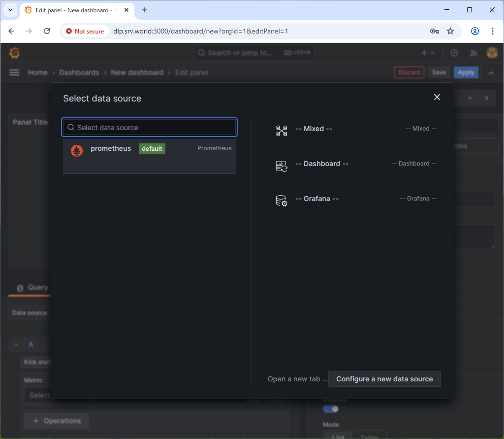Screen dimensions: 504x439
Task: Open the hamburger navigation menu
Action: click(14, 72)
